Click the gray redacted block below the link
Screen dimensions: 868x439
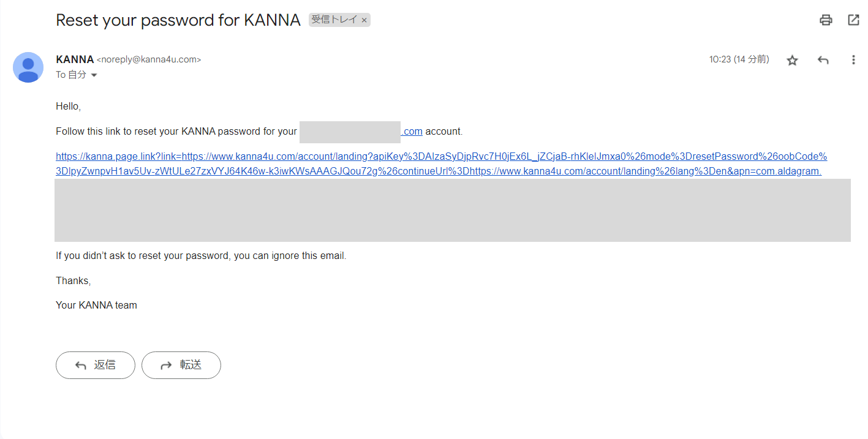pyautogui.click(x=453, y=209)
